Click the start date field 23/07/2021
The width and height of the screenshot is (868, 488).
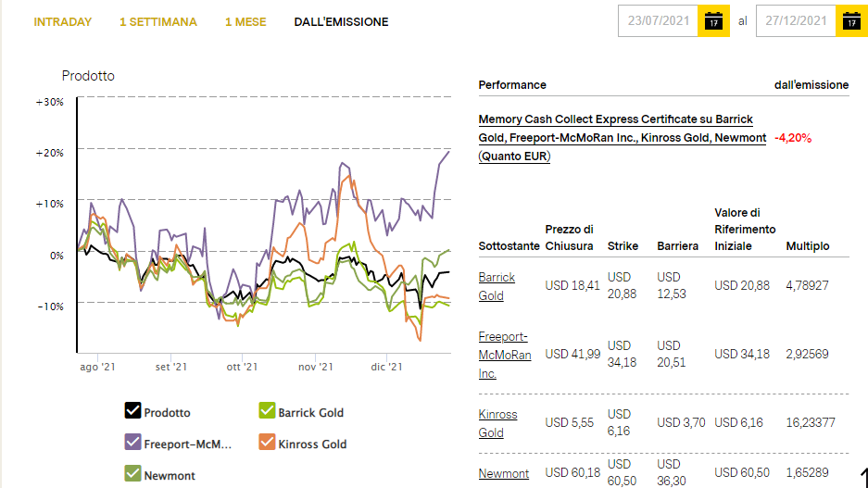coord(659,21)
